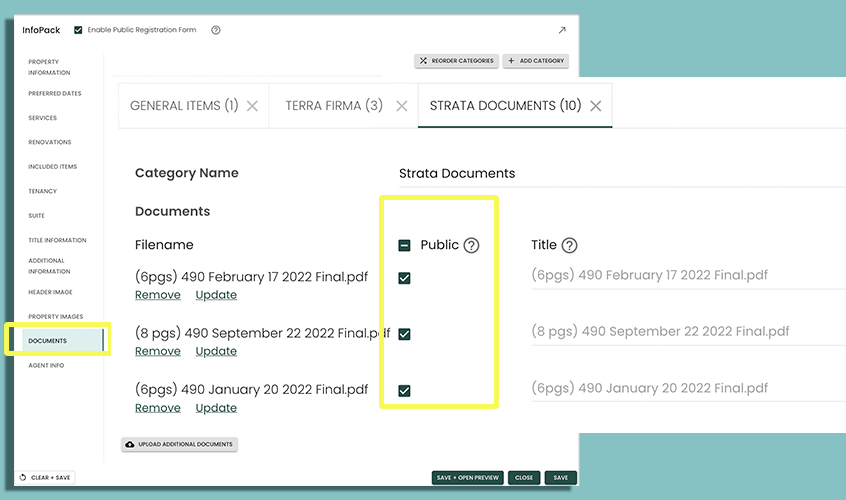Switch to the Terra Firma (3) tab

(334, 106)
